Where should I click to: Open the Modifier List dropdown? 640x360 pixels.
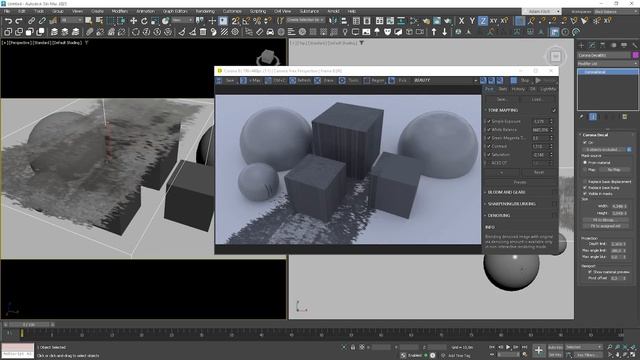click(x=607, y=64)
